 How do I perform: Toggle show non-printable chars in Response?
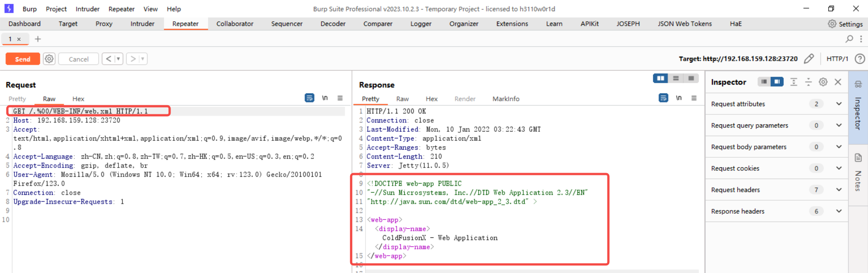[678, 98]
